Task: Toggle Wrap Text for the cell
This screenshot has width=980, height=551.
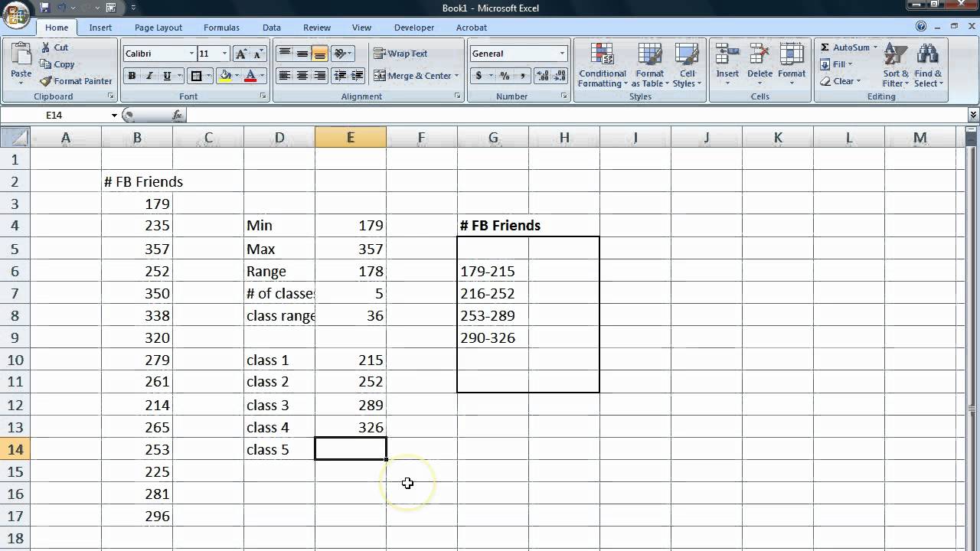Action: tap(400, 54)
